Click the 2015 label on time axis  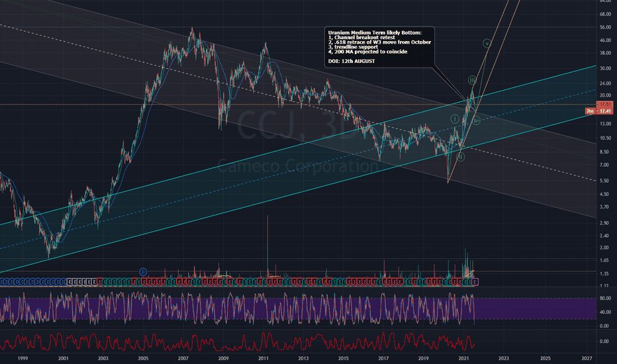(x=344, y=359)
